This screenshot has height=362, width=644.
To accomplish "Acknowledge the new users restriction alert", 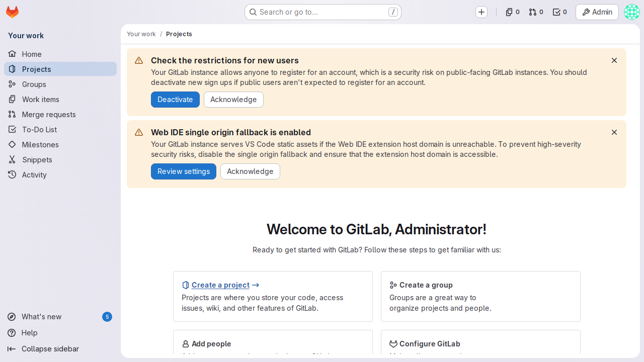I will (233, 100).
